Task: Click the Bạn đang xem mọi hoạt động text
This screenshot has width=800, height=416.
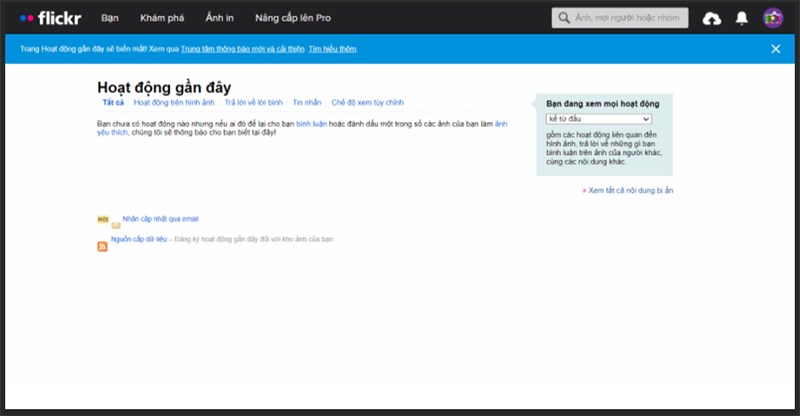Action: tap(603, 104)
